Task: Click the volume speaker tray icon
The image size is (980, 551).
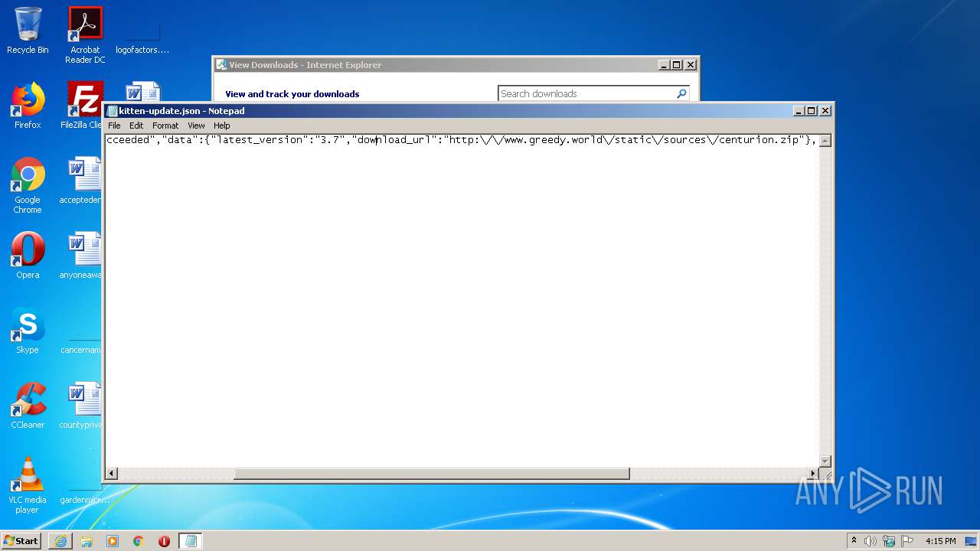Action: click(x=871, y=541)
